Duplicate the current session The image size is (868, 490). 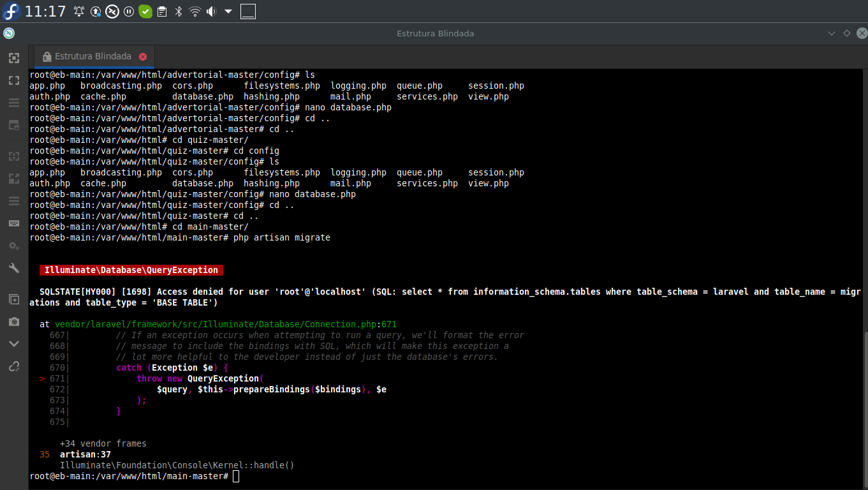(13, 299)
